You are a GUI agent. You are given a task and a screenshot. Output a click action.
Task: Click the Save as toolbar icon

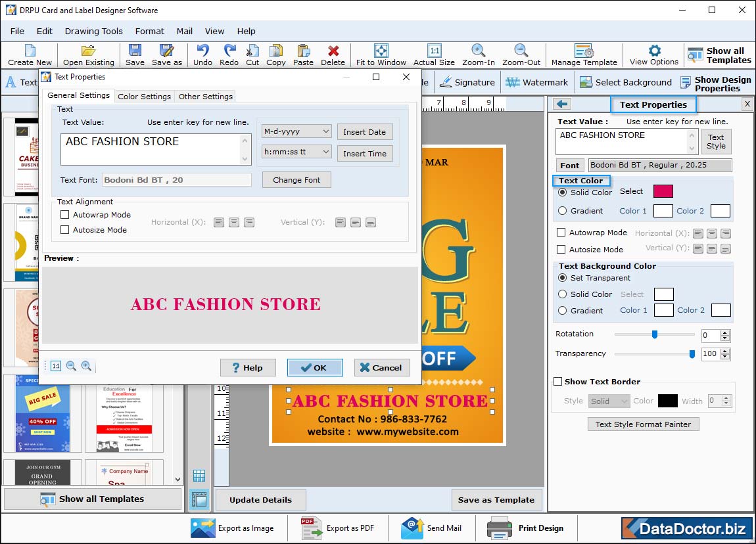point(167,55)
